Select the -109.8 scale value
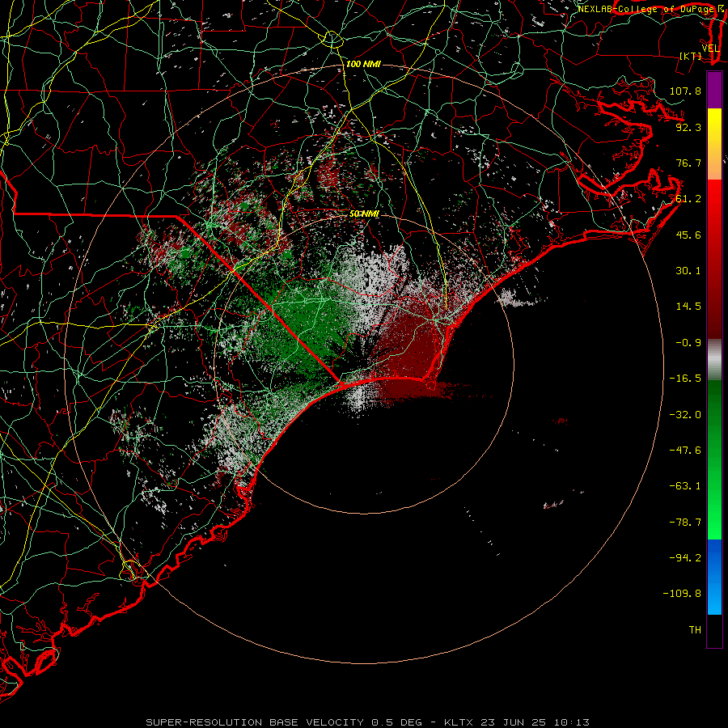 [x=682, y=594]
